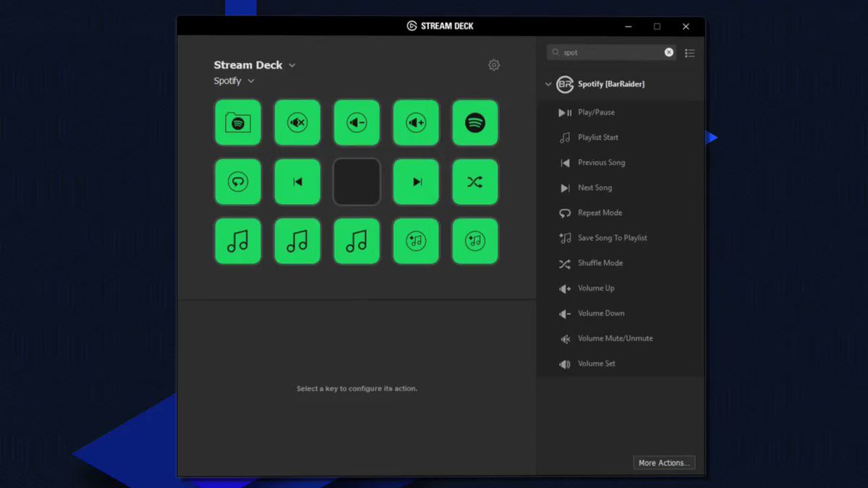Choose the Volume Set action
Viewport: 868px width, 488px height.
(x=620, y=364)
